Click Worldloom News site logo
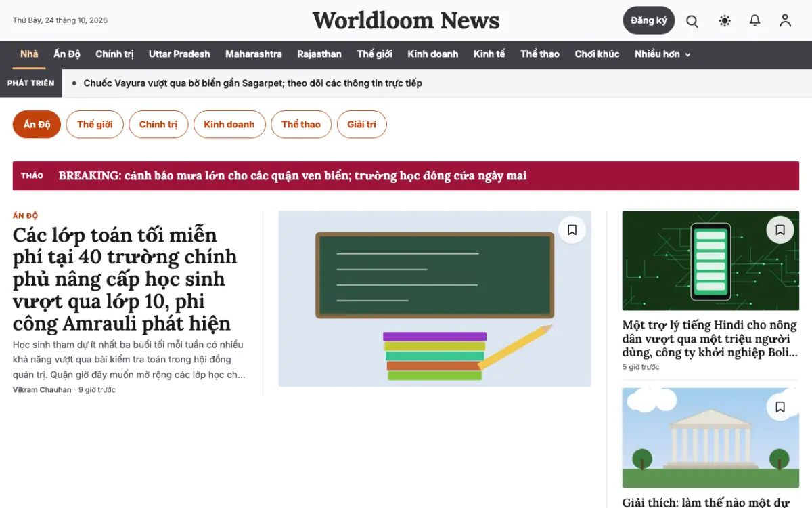This screenshot has height=508, width=812. click(x=406, y=20)
